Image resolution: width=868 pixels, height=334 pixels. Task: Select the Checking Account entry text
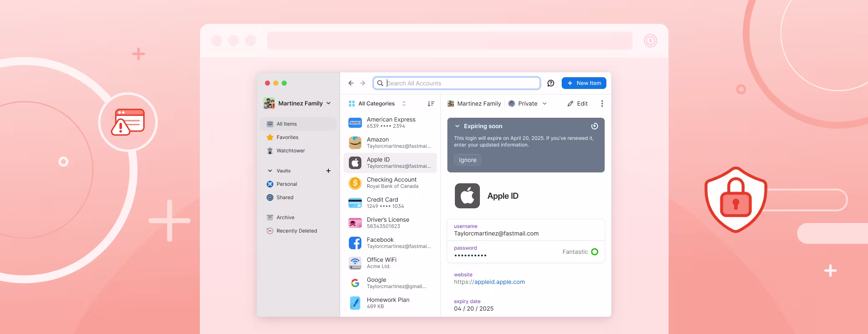(393, 183)
